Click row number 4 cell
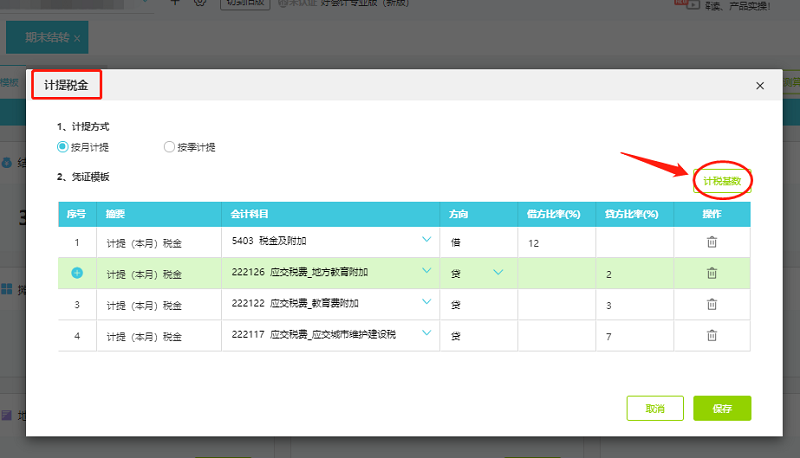This screenshot has width=800, height=458. pyautogui.click(x=77, y=336)
